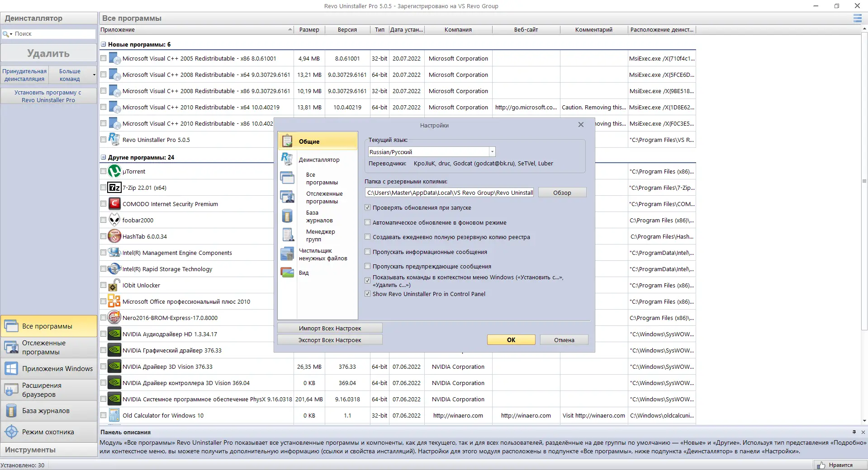
Task: Open Менеджер групп settings icon
Action: pos(287,235)
